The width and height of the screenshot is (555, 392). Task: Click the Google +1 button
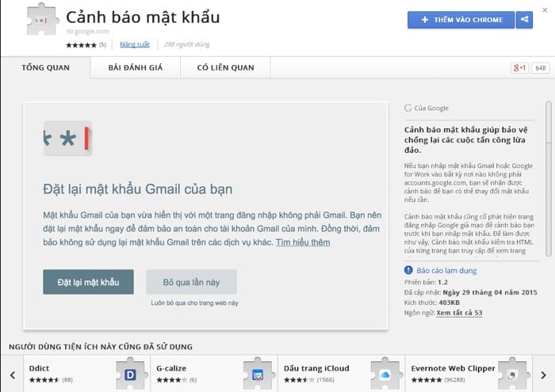(x=520, y=68)
